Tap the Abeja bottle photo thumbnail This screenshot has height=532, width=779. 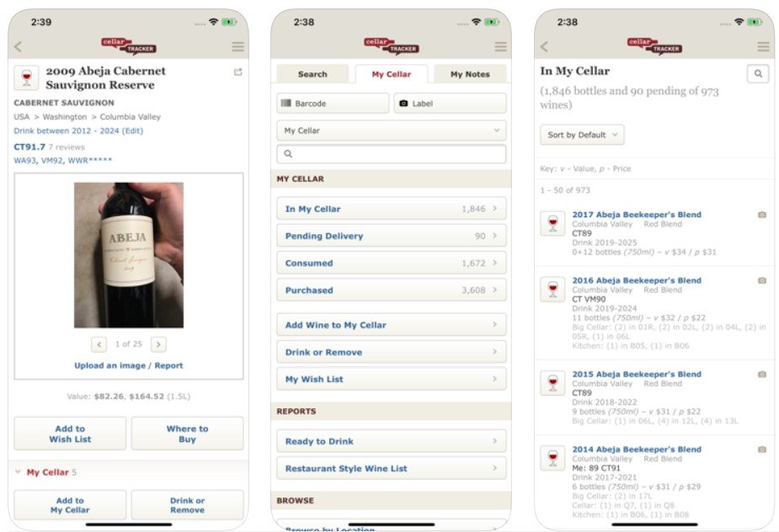[x=129, y=255]
